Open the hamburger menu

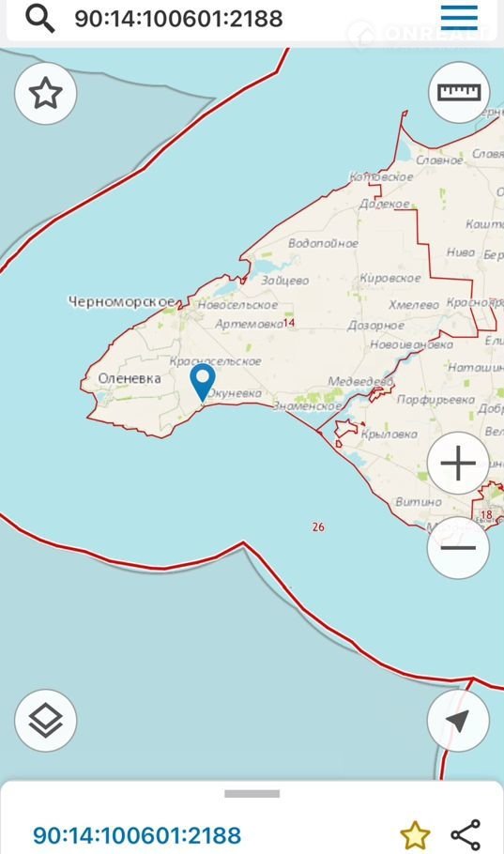(459, 18)
